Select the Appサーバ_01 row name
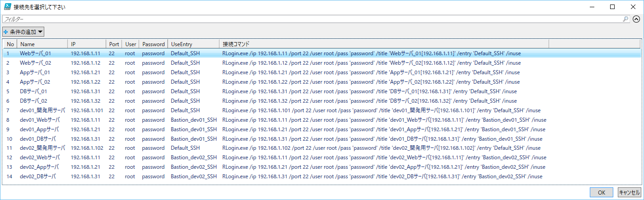The width and height of the screenshot is (644, 200). pyautogui.click(x=35, y=72)
